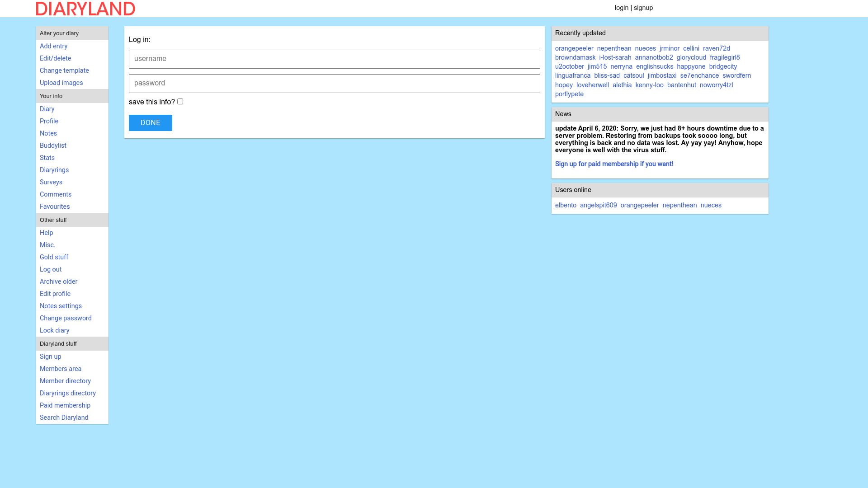
Task: Open portlypete in Recently updated
Action: [569, 94]
